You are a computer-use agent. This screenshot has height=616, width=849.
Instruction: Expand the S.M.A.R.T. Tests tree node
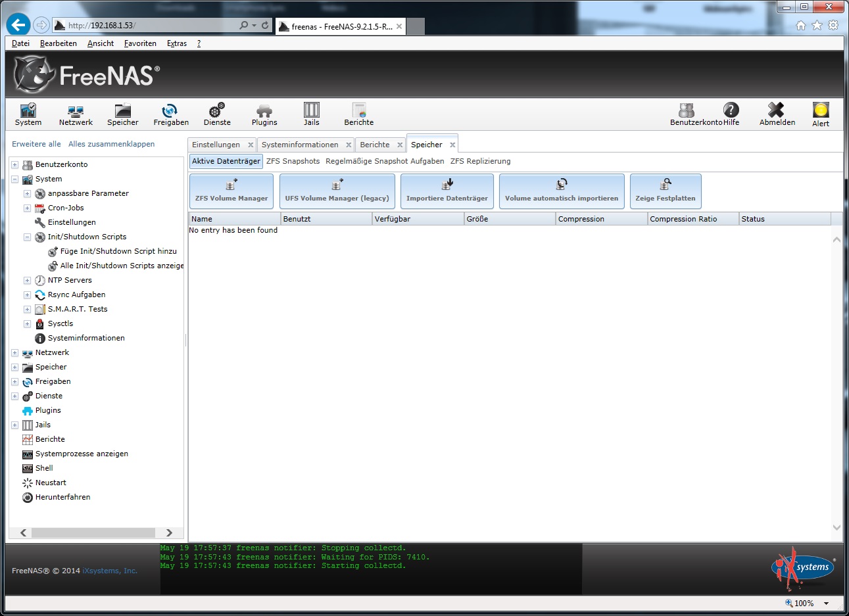click(x=27, y=309)
